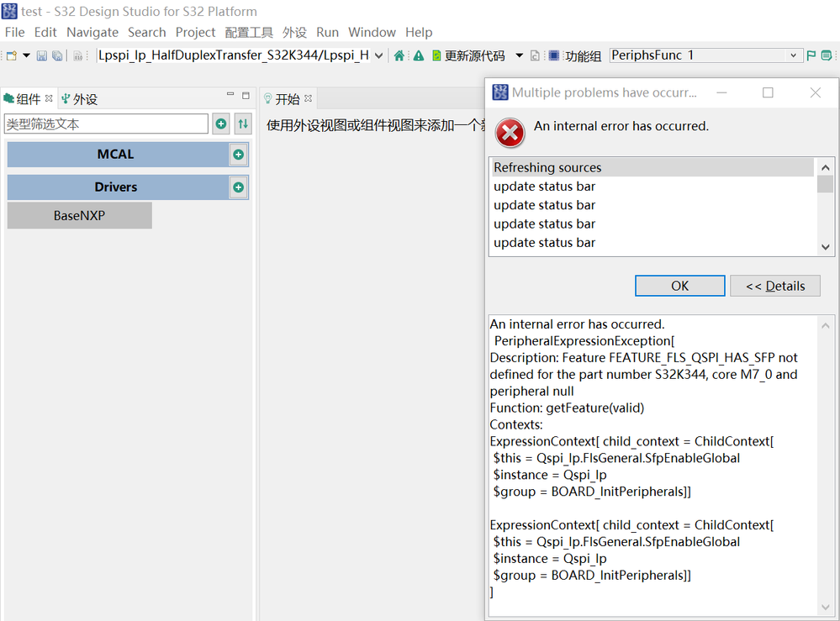
Task: Switch to the 外设 peripherals view tab
Action: [79, 99]
